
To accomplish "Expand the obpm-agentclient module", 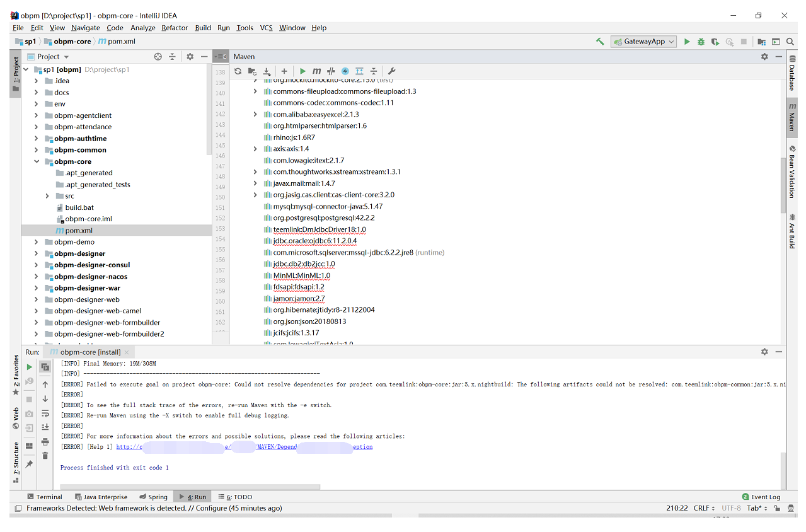I will coord(37,115).
